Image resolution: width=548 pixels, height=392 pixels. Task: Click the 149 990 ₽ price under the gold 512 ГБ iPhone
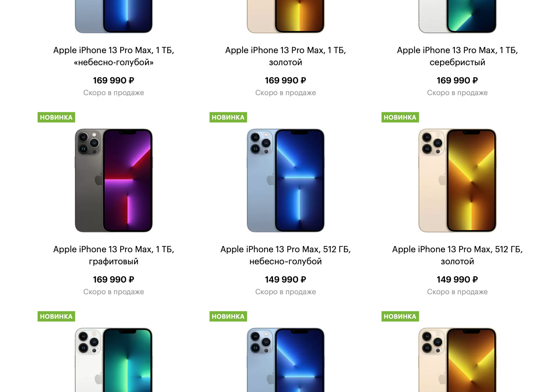[x=457, y=279]
